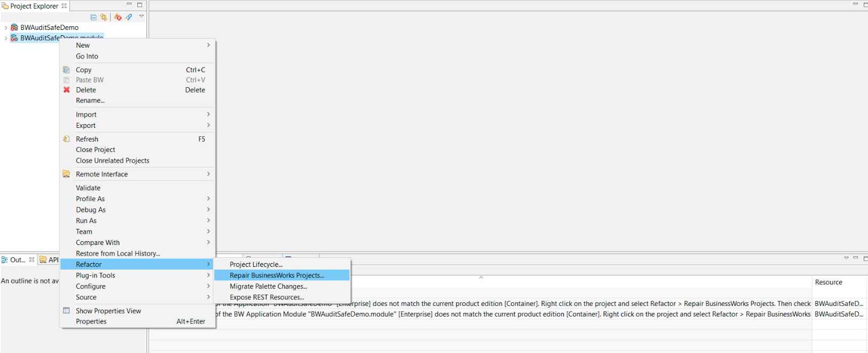Choose Project Lifecycle... option
Screen dimensions: 868x353
click(x=282, y=264)
